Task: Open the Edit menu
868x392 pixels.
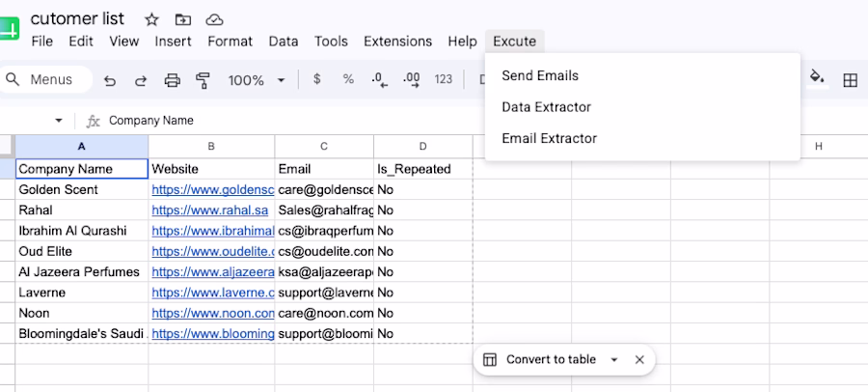Action: [x=81, y=42]
